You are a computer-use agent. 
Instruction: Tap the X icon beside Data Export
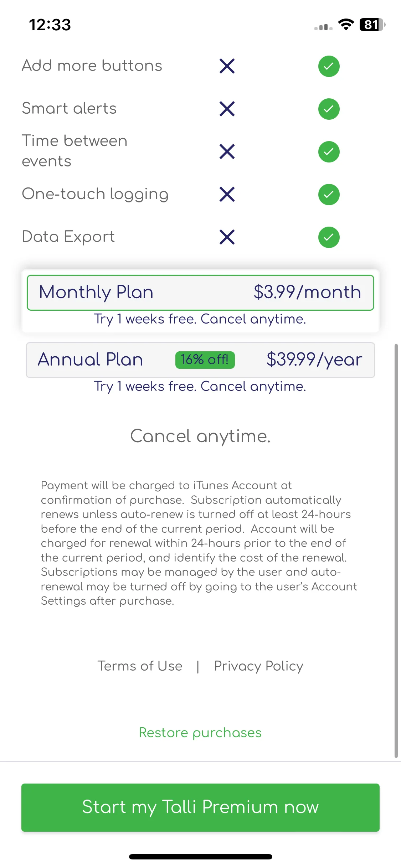(227, 237)
